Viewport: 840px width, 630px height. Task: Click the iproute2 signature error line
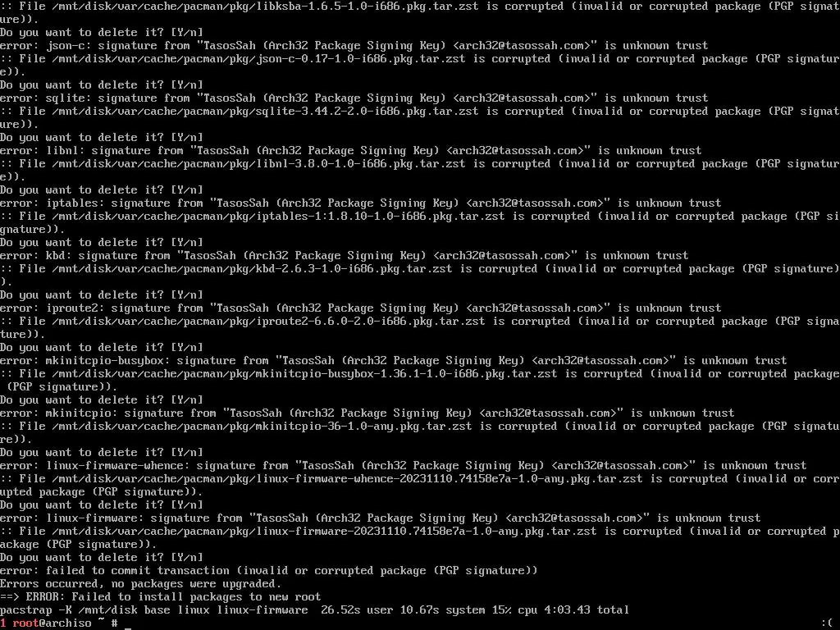click(x=361, y=308)
